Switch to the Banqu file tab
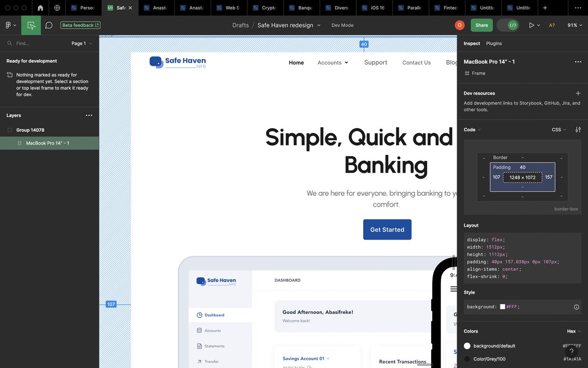588x368 pixels. point(301,8)
